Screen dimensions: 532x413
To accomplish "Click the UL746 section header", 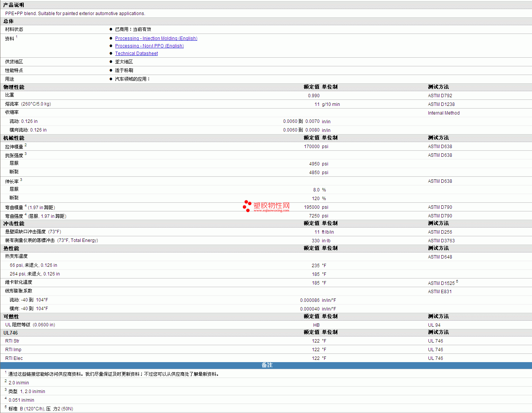I will (11, 333).
